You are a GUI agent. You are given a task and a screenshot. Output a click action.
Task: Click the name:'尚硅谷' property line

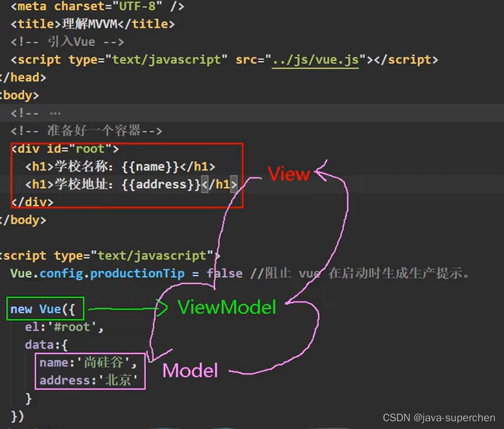pyautogui.click(x=88, y=363)
